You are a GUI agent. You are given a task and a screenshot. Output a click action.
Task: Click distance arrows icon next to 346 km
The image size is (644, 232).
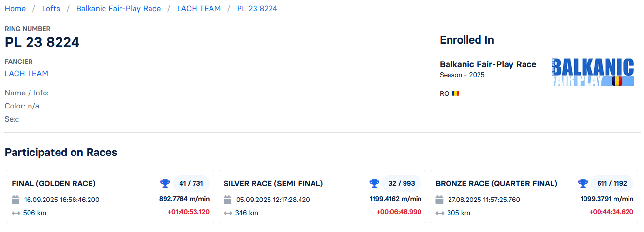click(x=228, y=213)
